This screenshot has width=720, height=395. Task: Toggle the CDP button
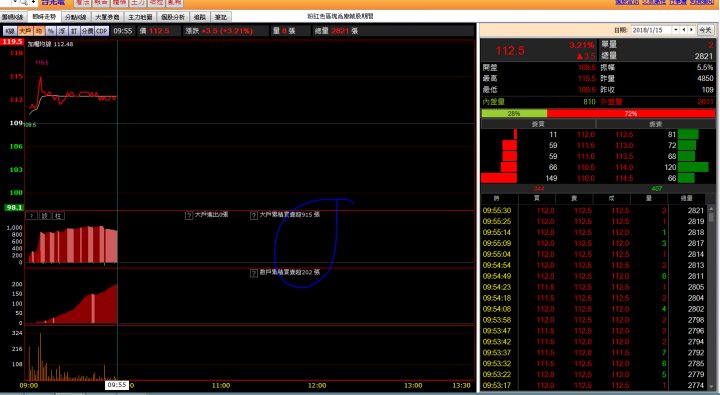[x=101, y=31]
